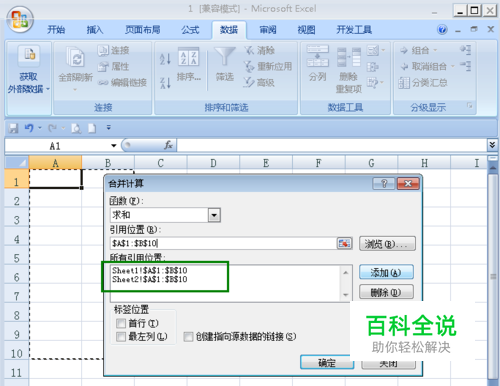The height and width of the screenshot is (386, 500).
Task: Click the reference position input field
Action: (223, 243)
